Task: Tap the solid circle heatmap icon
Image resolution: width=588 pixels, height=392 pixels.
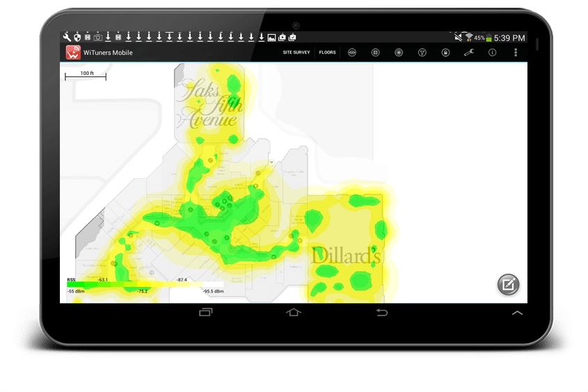Action: (399, 52)
